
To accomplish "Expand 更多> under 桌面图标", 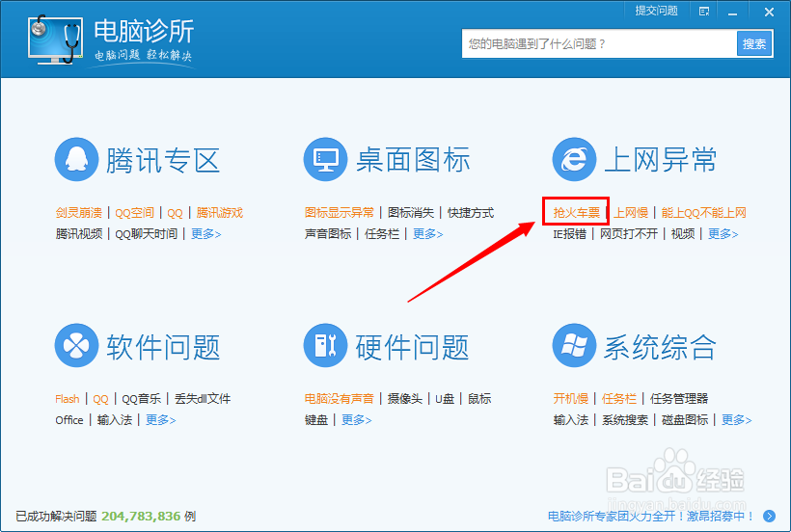I will (427, 234).
